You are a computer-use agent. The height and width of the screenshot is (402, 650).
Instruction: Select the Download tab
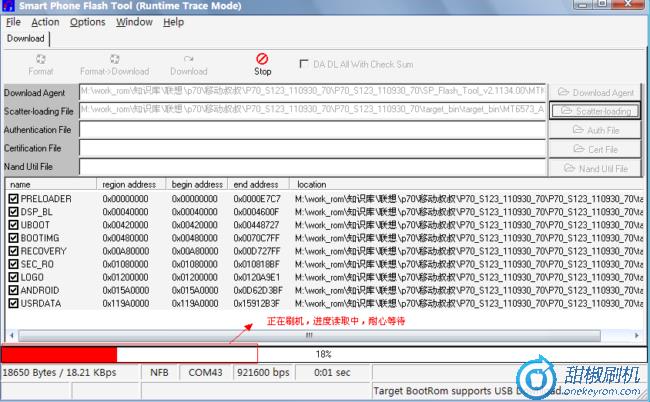pyautogui.click(x=25, y=39)
